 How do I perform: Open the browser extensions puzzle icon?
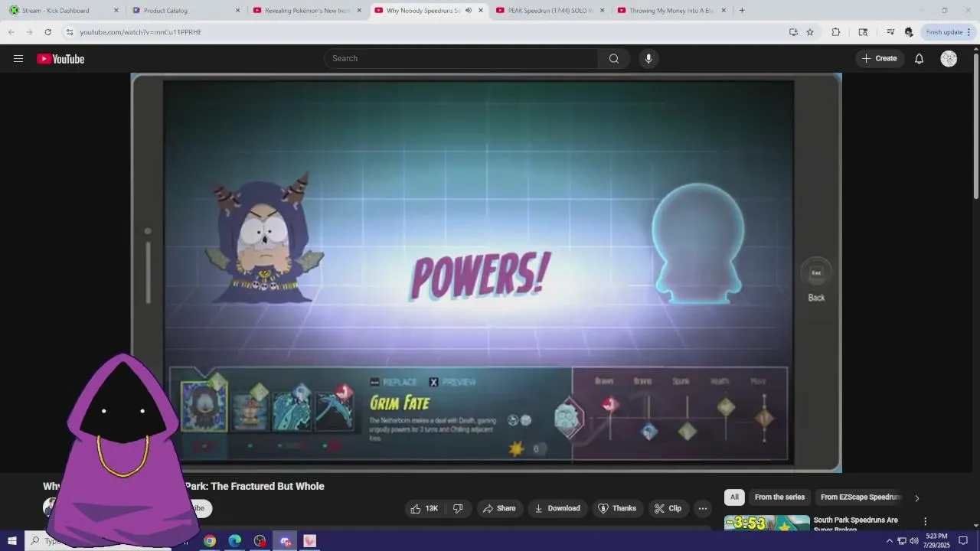coord(835,32)
